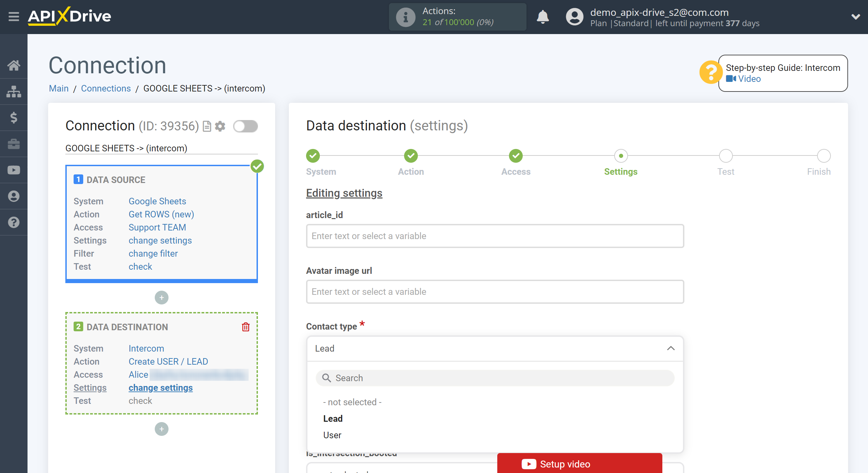The height and width of the screenshot is (473, 868).
Task: Go to System step
Action: 313,156
